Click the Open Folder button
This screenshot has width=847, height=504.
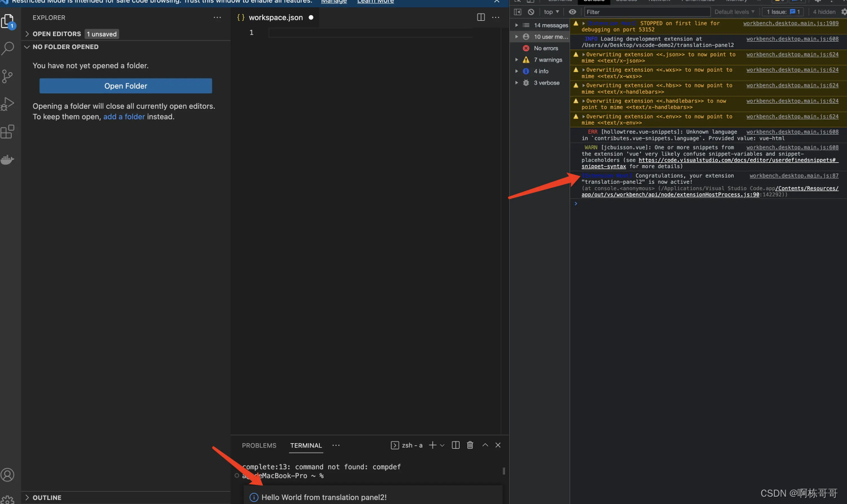pyautogui.click(x=126, y=86)
